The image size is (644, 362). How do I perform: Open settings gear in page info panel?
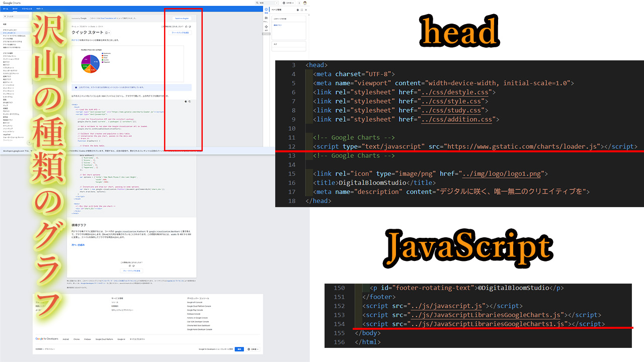[297, 10]
